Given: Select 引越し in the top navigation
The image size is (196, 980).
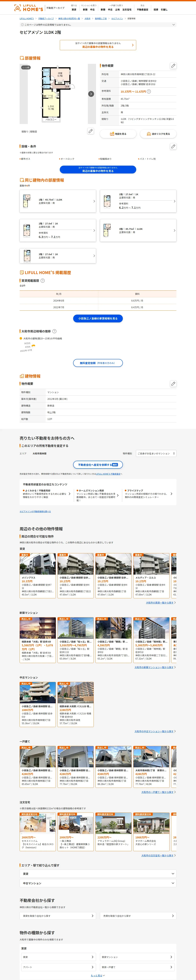Looking at the screenshot, I should point(164,9).
